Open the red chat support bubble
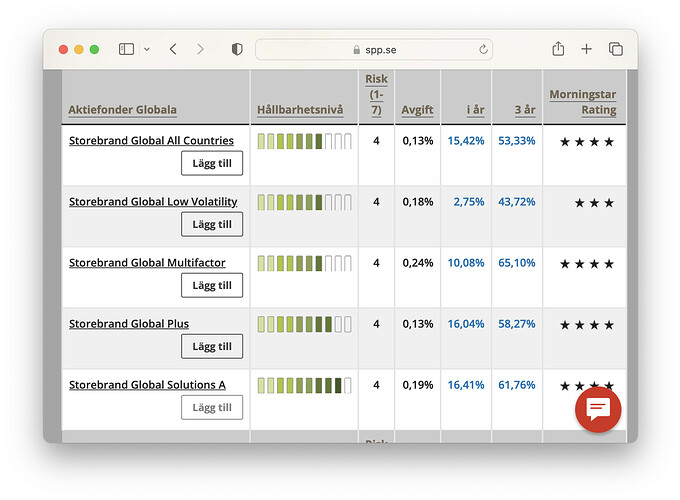The image size is (680, 500). [598, 408]
